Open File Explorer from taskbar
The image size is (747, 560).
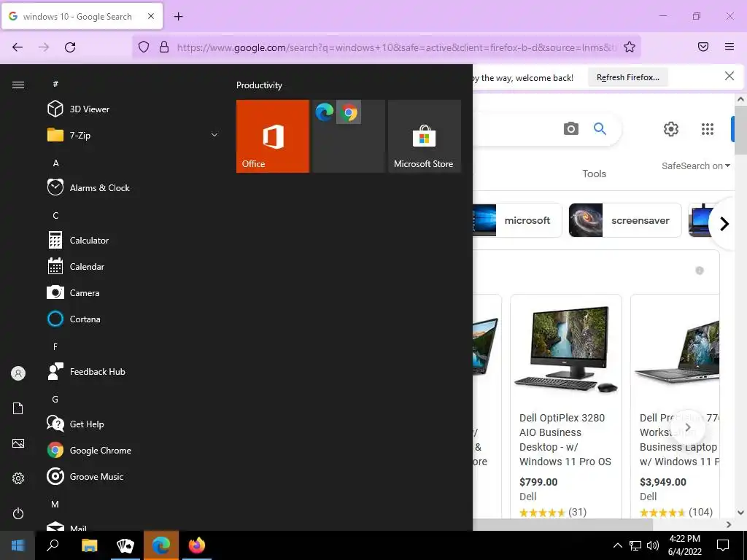coord(89,545)
